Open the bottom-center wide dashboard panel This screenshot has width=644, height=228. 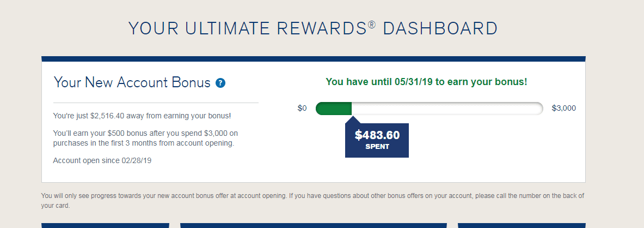coord(314,225)
